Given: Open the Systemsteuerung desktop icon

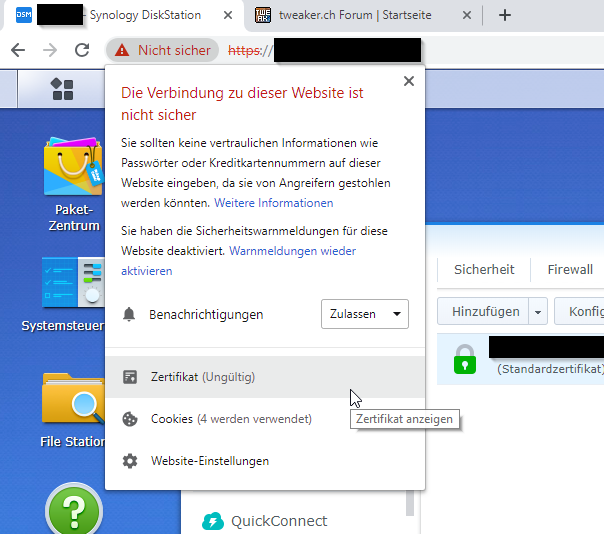Looking at the screenshot, I should [x=72, y=282].
